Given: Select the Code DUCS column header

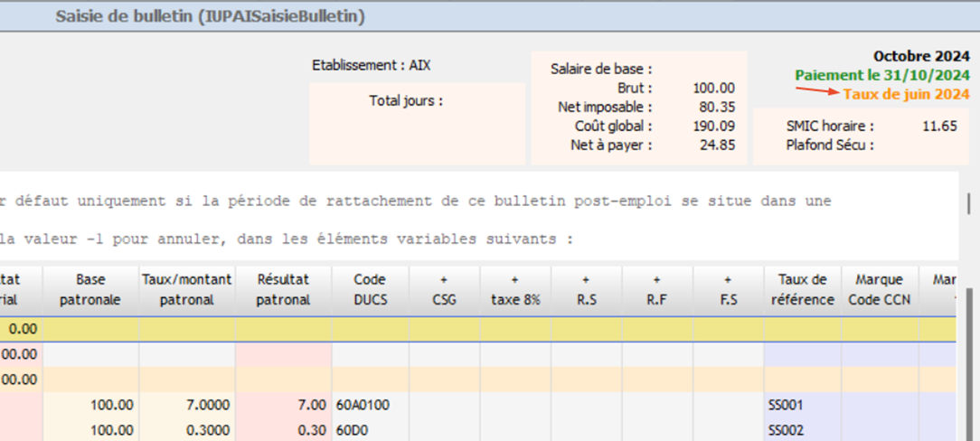Looking at the screenshot, I should click(x=370, y=290).
